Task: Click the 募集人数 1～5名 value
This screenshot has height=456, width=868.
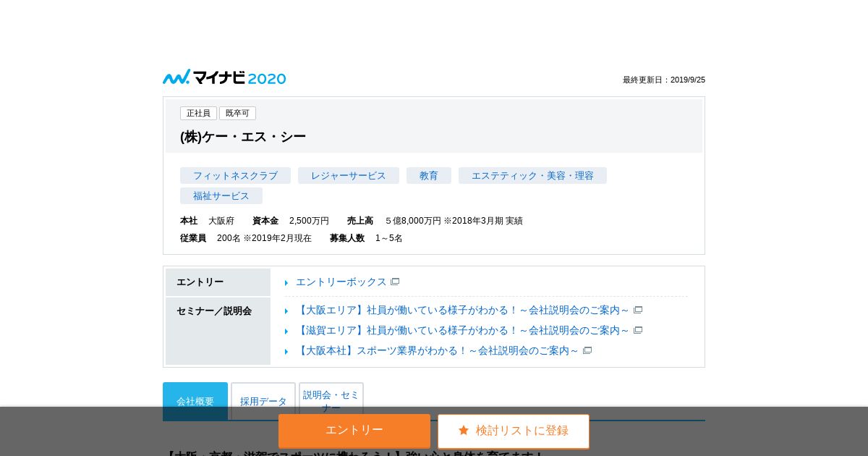Action: 389,238
